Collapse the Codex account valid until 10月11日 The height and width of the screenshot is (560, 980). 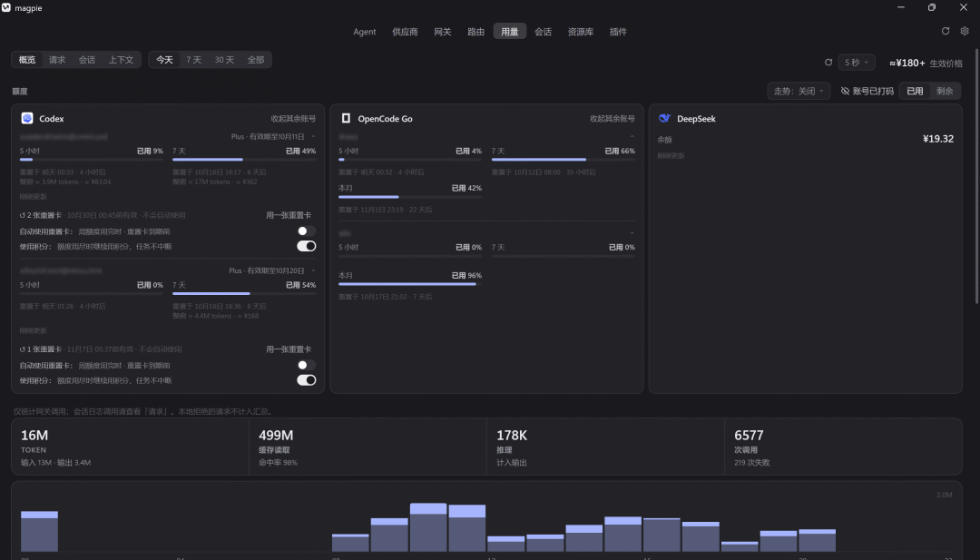point(313,137)
